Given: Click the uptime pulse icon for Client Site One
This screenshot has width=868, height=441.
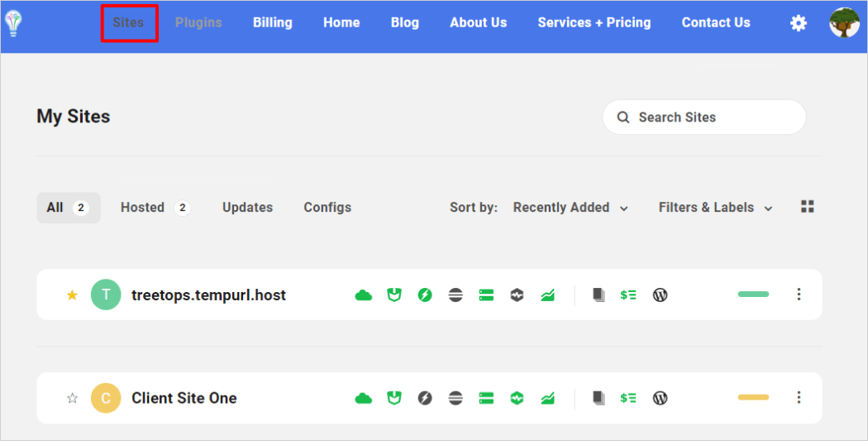Looking at the screenshot, I should point(517,398).
